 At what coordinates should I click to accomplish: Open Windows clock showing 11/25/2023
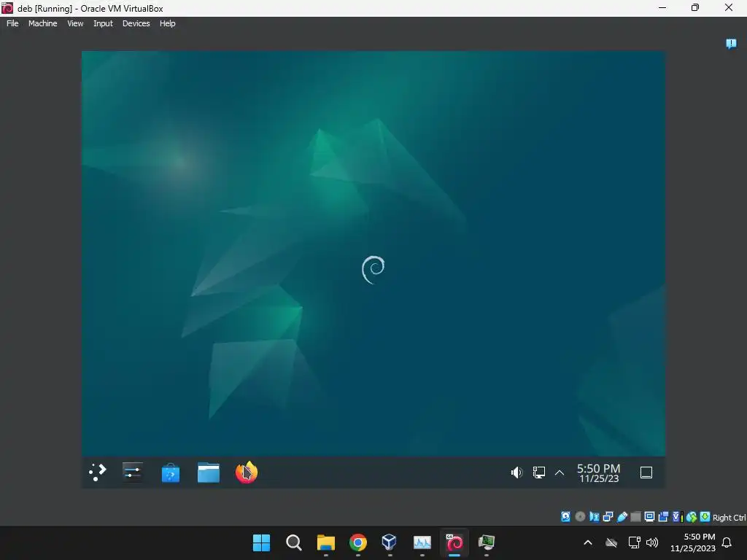(693, 542)
